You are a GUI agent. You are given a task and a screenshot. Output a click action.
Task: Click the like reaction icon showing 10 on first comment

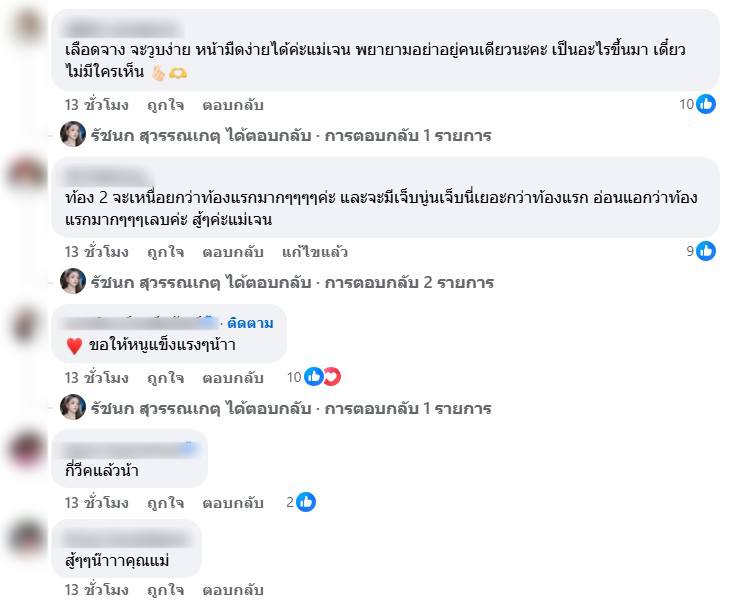coord(706,104)
